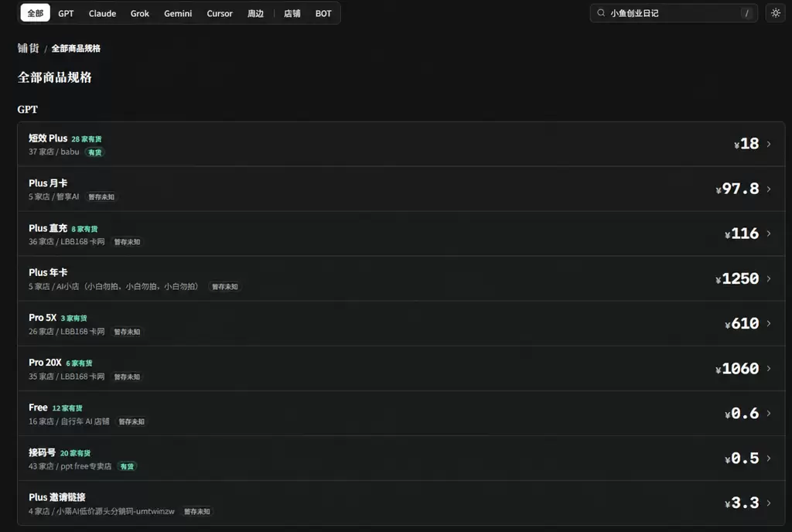Switch to the GPT tab

pyautogui.click(x=66, y=14)
